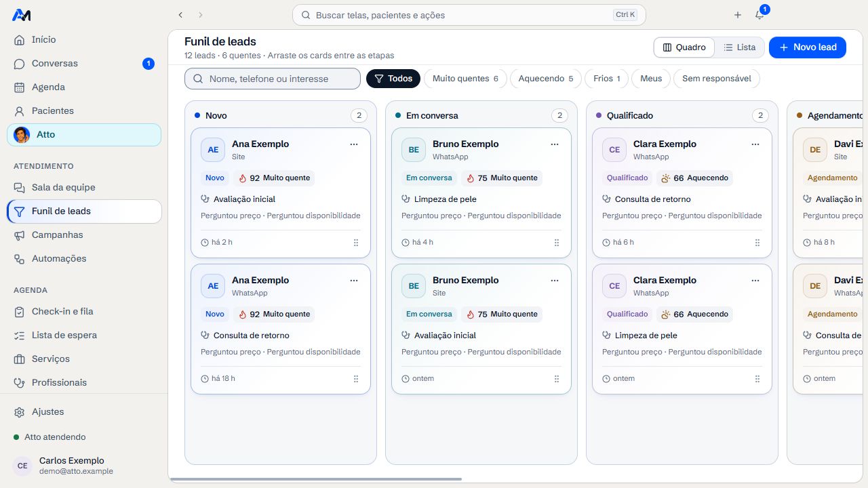Click drag handle on Ana Exemplo há 2 h card

point(356,243)
